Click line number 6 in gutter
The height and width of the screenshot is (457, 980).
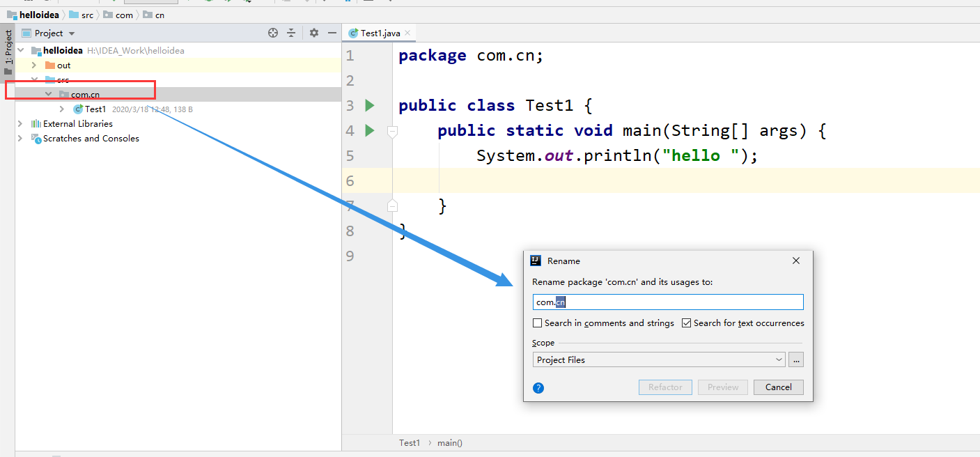[x=350, y=181]
